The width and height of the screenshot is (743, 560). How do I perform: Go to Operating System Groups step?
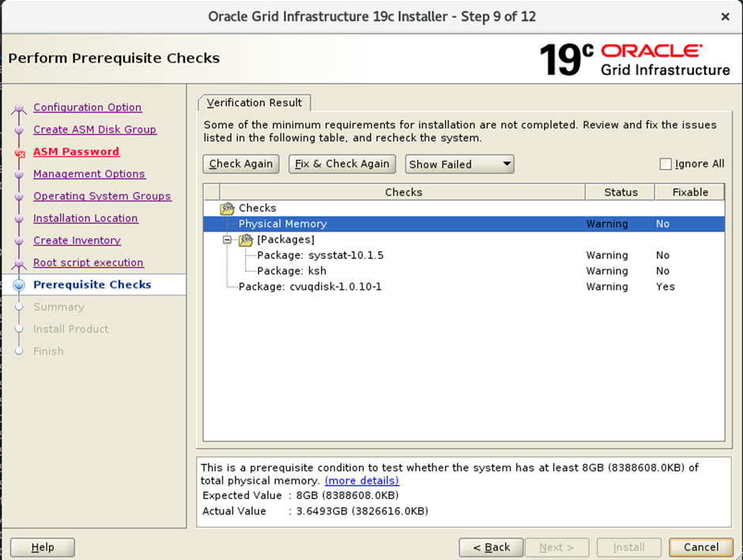pyautogui.click(x=102, y=196)
